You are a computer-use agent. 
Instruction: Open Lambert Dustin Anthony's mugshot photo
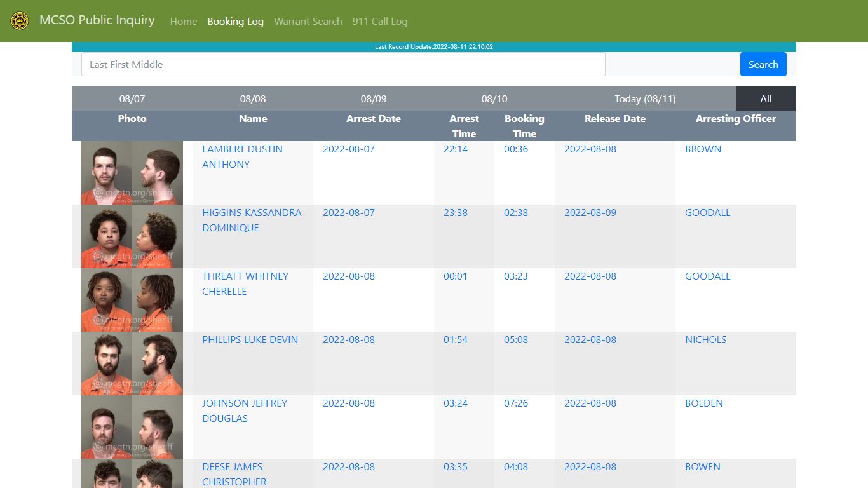132,173
